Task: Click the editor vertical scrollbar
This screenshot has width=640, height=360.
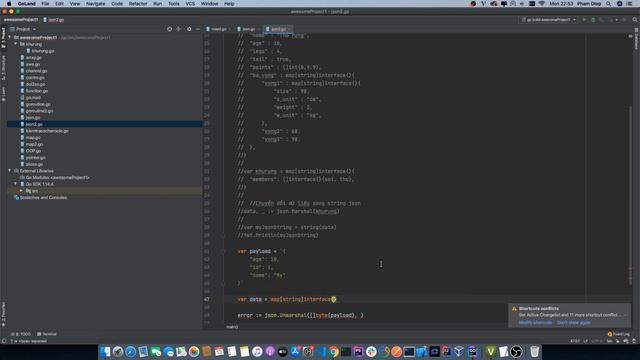Action: (x=630, y=196)
